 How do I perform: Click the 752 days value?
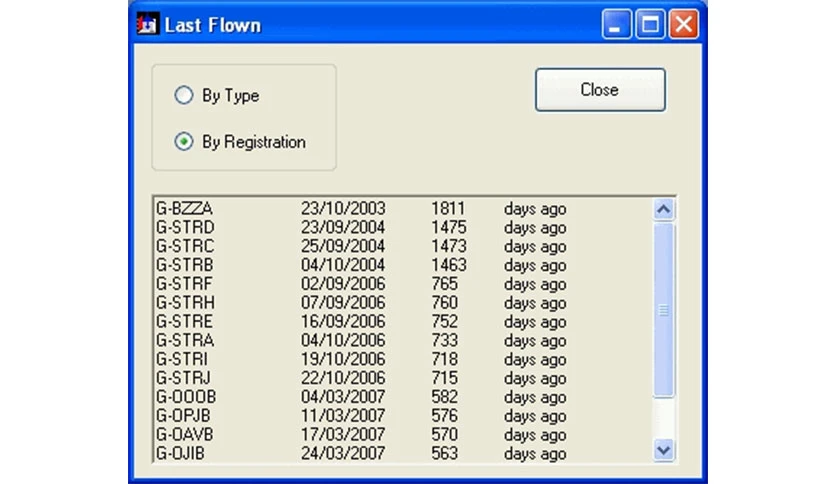click(x=444, y=321)
